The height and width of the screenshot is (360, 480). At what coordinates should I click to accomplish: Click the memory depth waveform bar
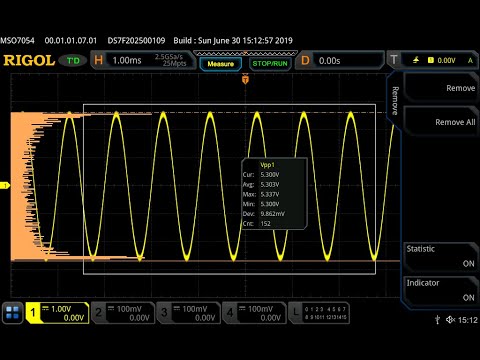coord(245,53)
